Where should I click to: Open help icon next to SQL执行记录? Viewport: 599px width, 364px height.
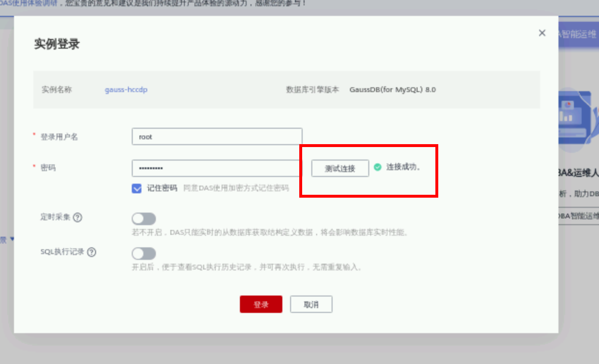click(92, 252)
